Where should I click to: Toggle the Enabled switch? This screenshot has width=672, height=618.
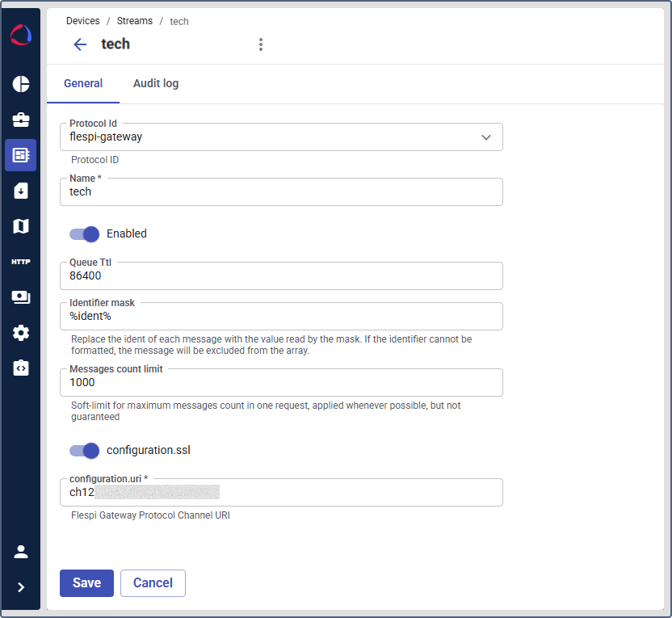84,233
